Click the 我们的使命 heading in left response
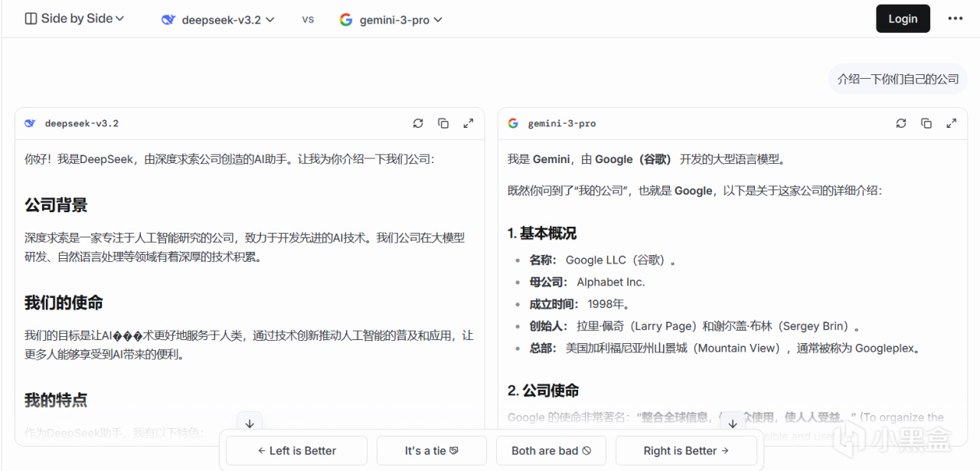980x471 pixels. click(x=64, y=303)
